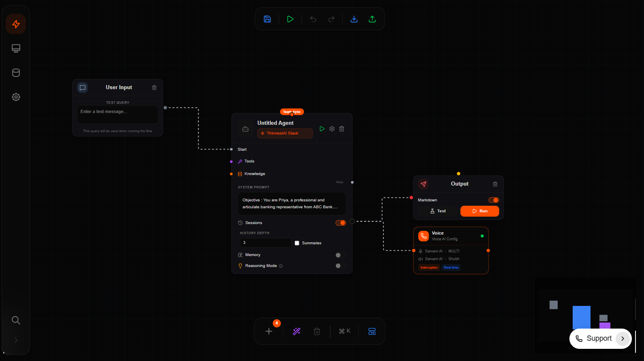The image size is (644, 361).
Task: Expand Support with arrow chevron
Action: pos(623,339)
